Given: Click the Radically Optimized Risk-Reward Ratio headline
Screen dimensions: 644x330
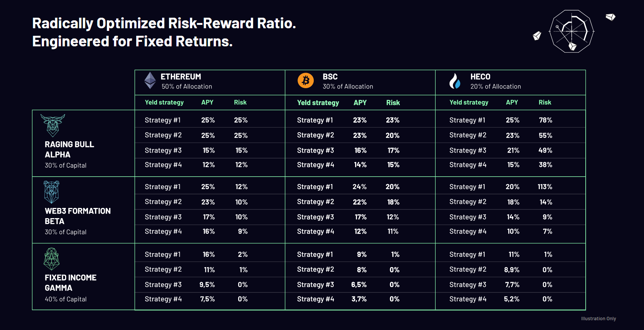Looking at the screenshot, I should tap(164, 23).
